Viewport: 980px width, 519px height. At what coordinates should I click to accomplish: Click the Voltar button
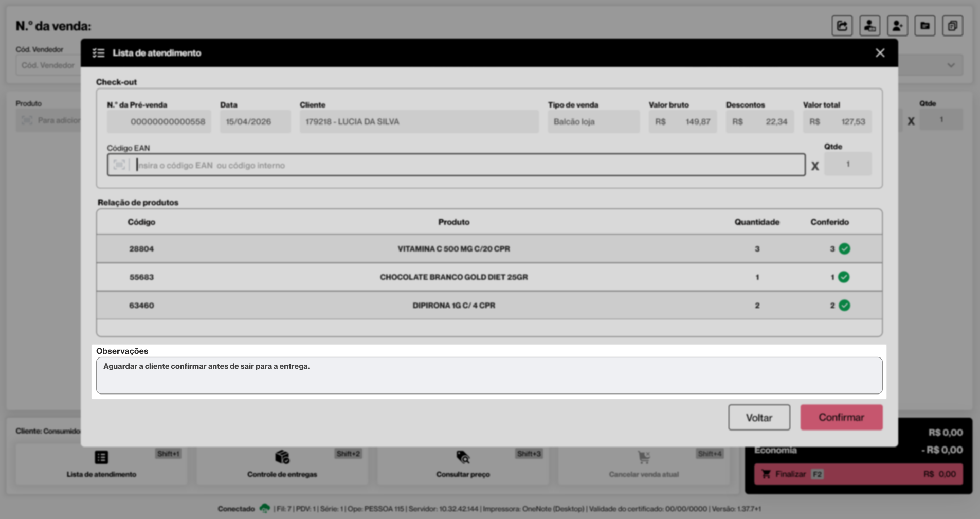759,417
